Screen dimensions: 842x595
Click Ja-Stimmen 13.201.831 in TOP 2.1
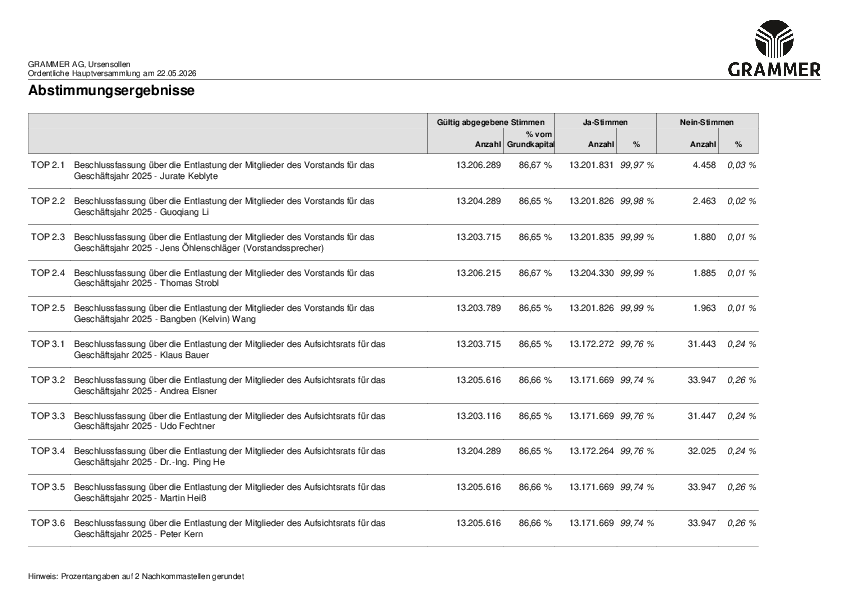591,165
